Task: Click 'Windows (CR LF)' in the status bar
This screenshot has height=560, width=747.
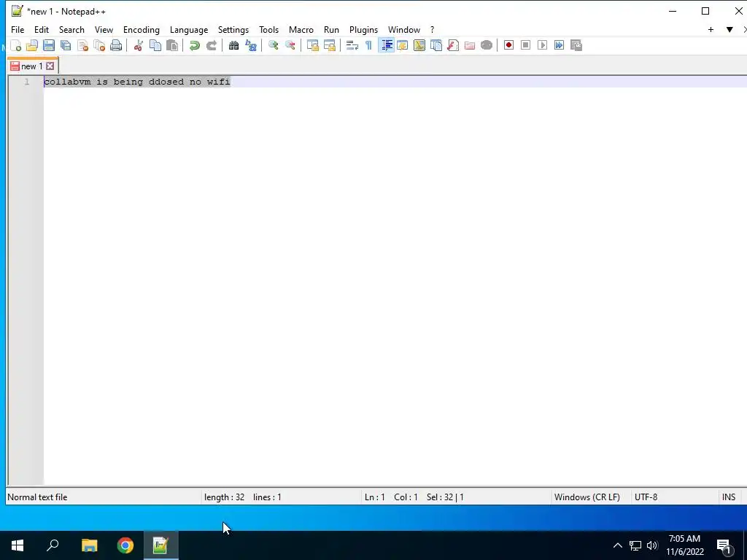Action: 587,497
